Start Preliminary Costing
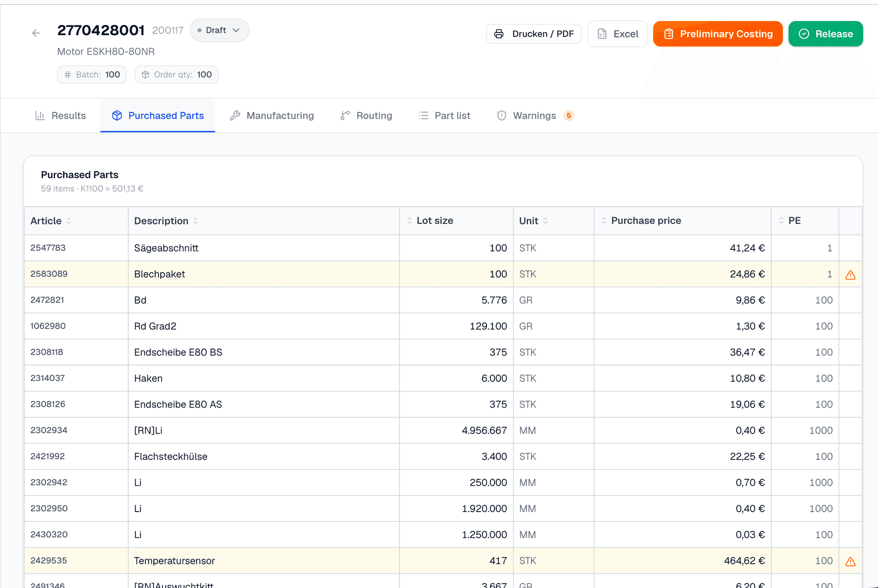 (718, 34)
